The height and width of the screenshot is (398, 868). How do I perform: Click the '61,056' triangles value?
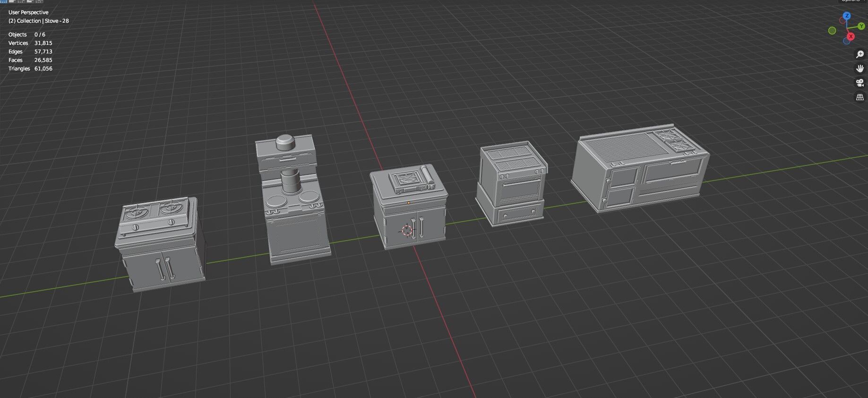43,69
